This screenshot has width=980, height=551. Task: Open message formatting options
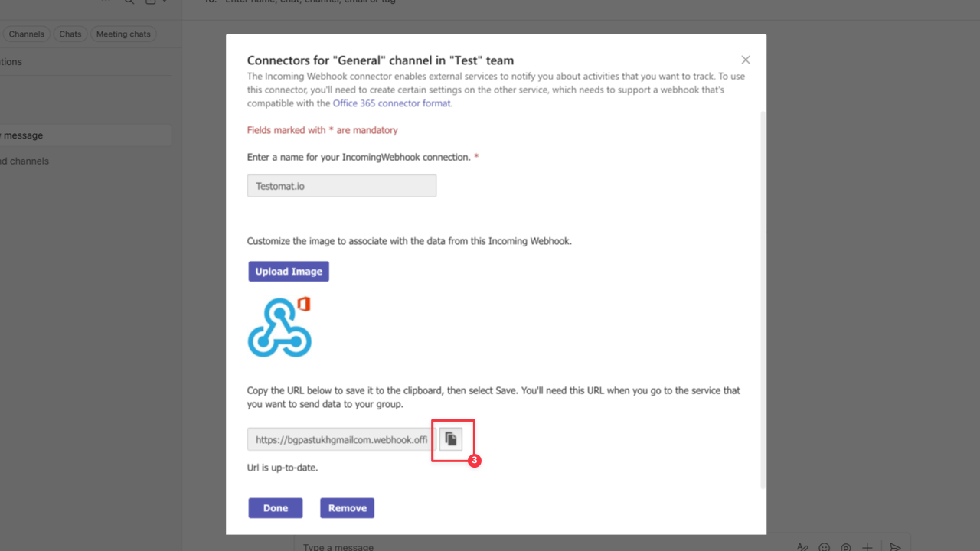click(802, 547)
